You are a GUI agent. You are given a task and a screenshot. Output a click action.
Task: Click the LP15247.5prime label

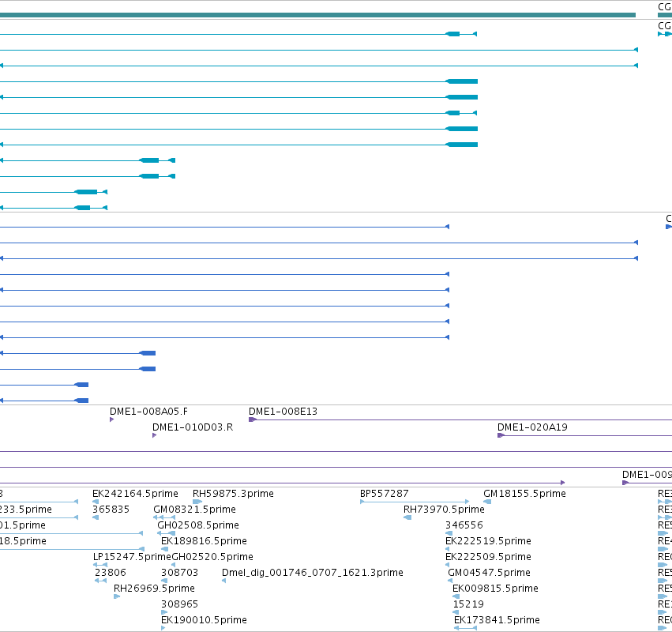tap(132, 558)
